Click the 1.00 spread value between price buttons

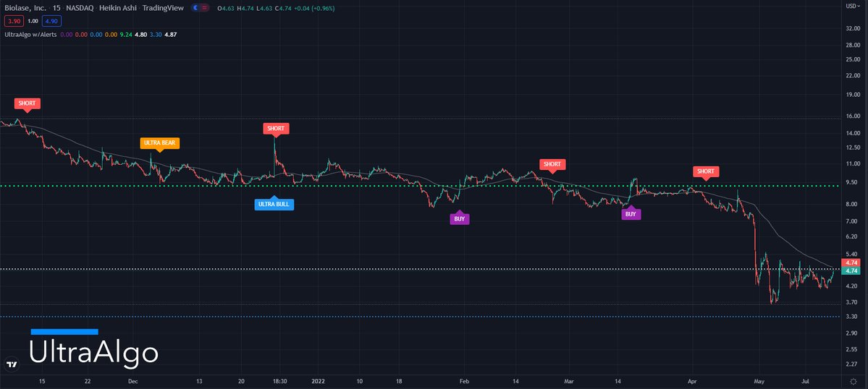coord(33,21)
